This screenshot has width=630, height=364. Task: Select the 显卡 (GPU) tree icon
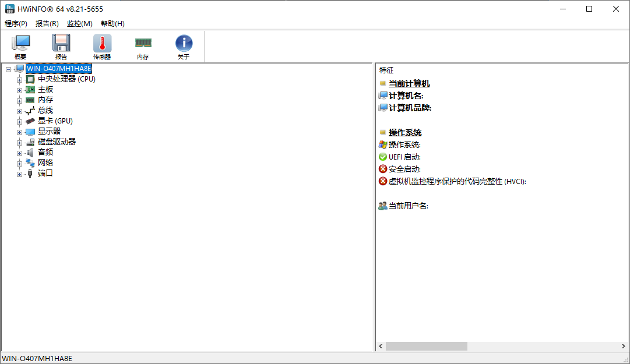[x=30, y=121]
